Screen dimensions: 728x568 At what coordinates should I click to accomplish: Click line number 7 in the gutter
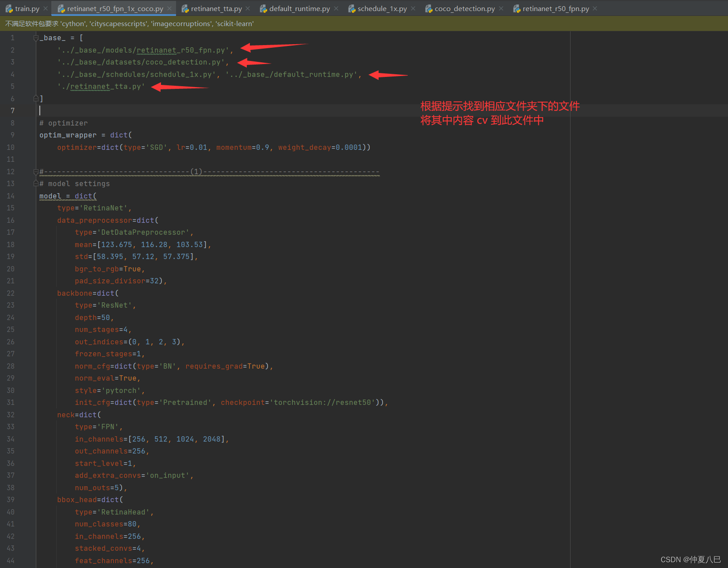[x=12, y=111]
